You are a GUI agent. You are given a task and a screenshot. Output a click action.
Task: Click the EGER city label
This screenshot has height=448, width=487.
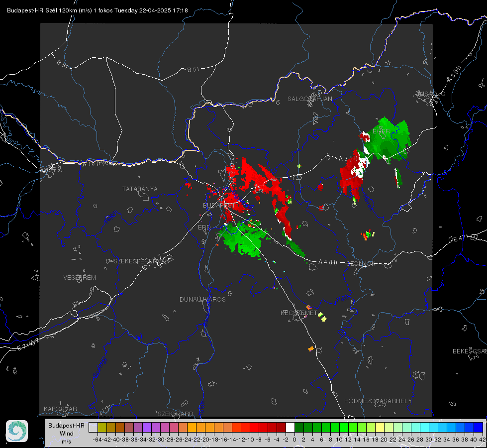[381, 131]
